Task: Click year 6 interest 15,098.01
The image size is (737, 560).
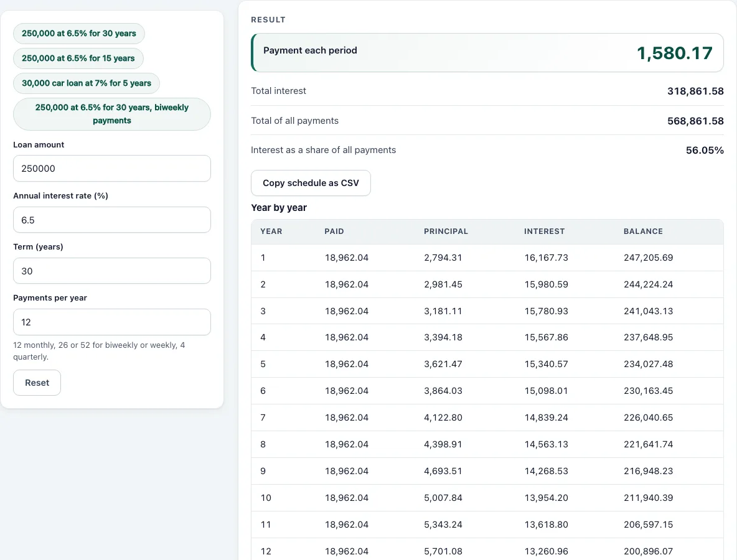Action: [x=546, y=391]
